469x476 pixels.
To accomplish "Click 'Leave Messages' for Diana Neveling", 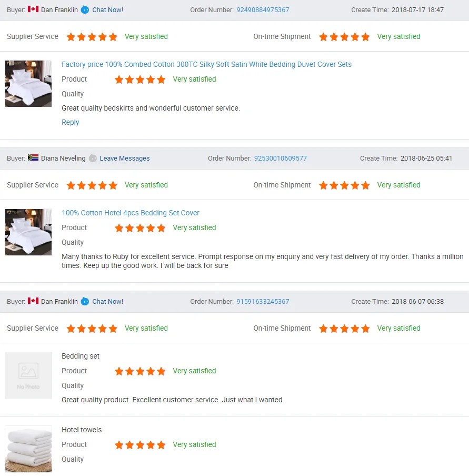I will [125, 158].
